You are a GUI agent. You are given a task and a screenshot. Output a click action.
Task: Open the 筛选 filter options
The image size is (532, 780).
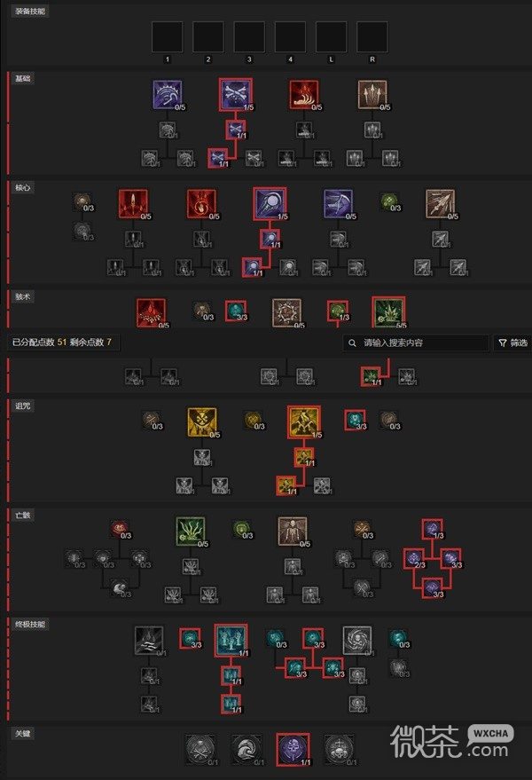click(x=512, y=343)
